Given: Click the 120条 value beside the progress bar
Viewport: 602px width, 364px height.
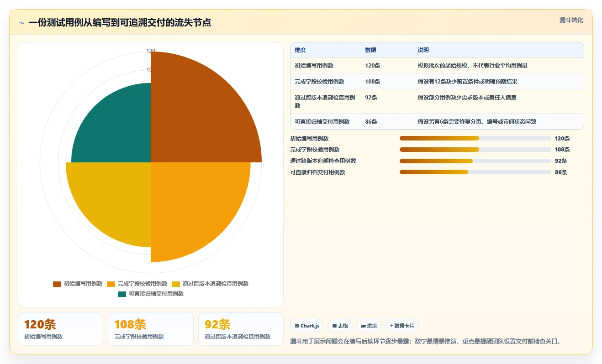Looking at the screenshot, I should tap(562, 139).
